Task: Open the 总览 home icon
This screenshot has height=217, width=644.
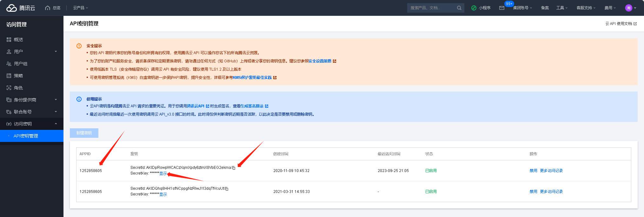Action: point(48,8)
